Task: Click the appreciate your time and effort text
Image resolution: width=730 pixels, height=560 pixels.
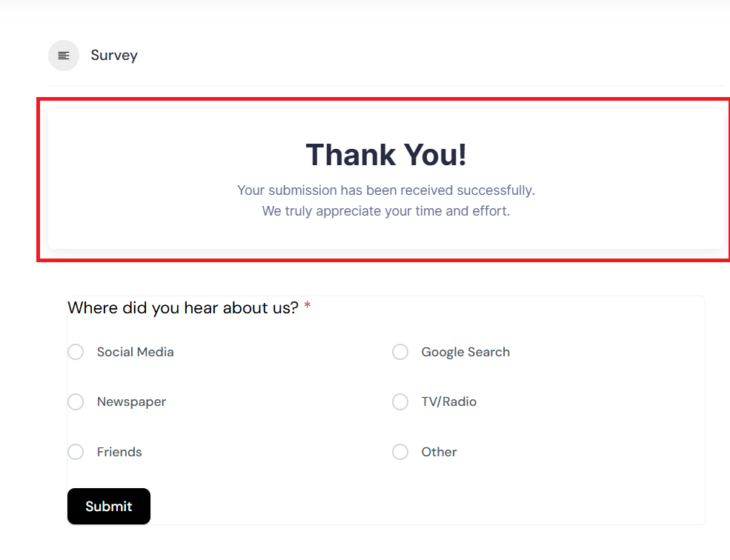Action: coord(386,211)
